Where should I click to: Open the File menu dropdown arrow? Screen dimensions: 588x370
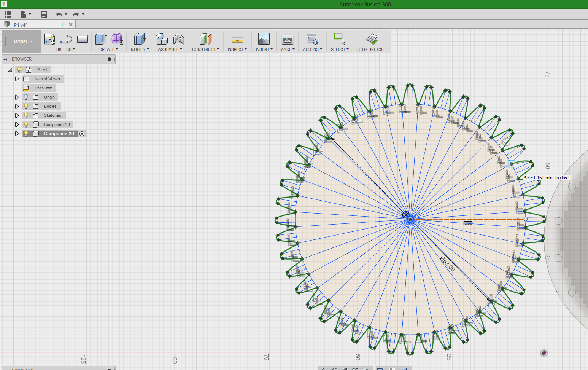pyautogui.click(x=30, y=14)
